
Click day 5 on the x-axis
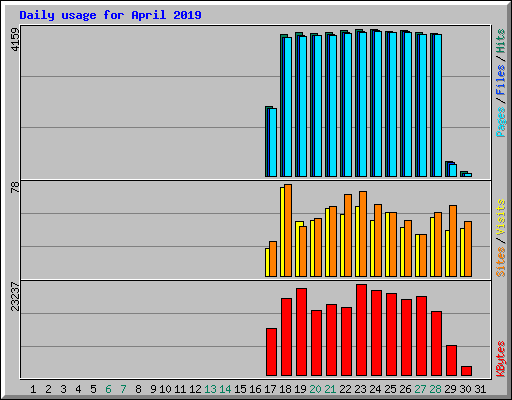coord(93,389)
